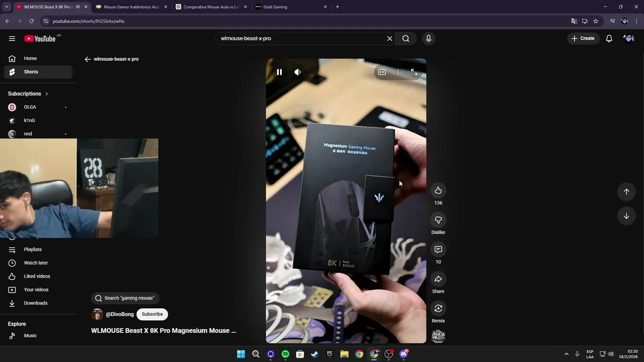Open the Windows Start menu
The height and width of the screenshot is (362, 644).
[x=241, y=354]
